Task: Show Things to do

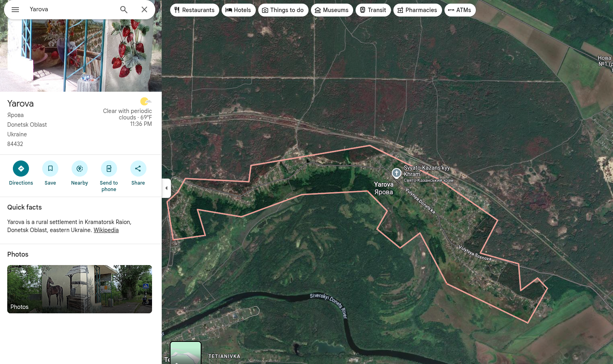Action: coord(283,10)
